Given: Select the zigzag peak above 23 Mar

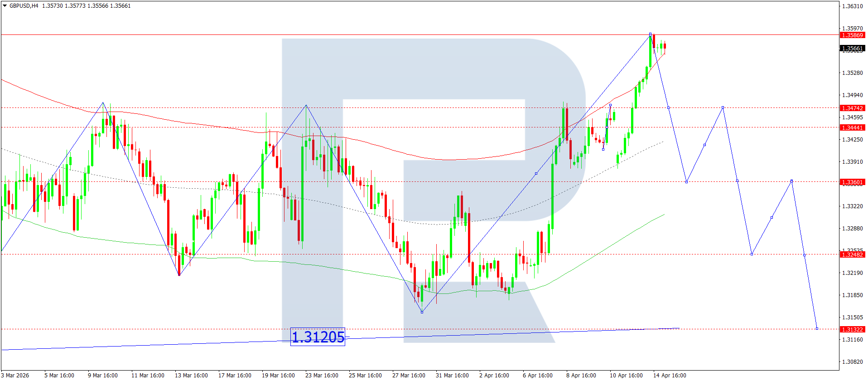Looking at the screenshot, I should [x=306, y=105].
